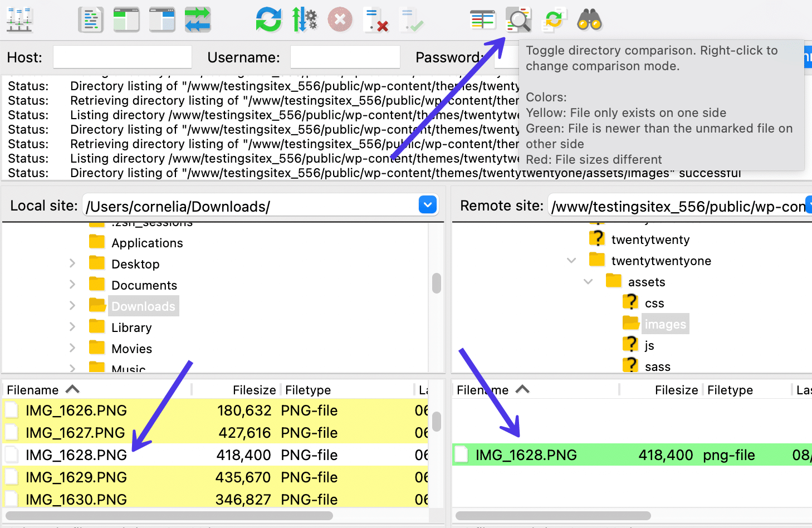Toggle the transfer queue display

pos(198,20)
